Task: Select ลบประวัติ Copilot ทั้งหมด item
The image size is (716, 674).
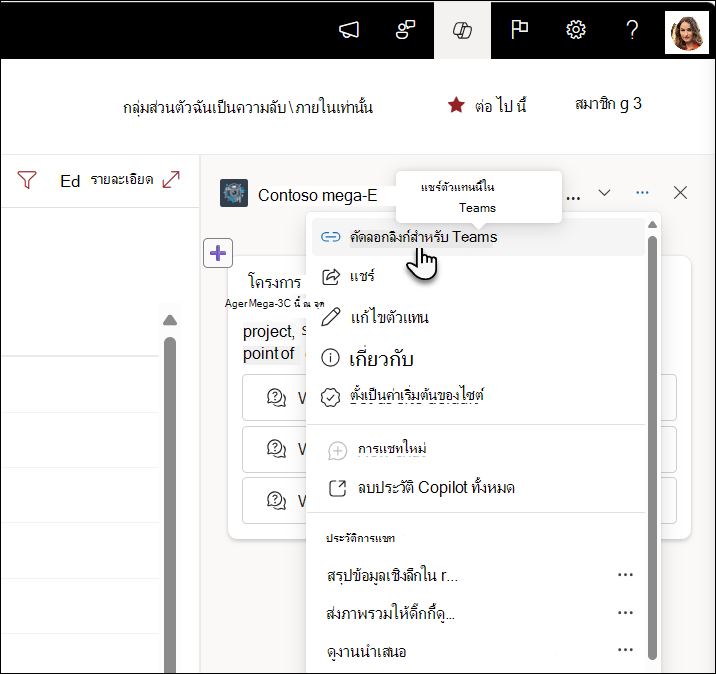Action: (478, 488)
